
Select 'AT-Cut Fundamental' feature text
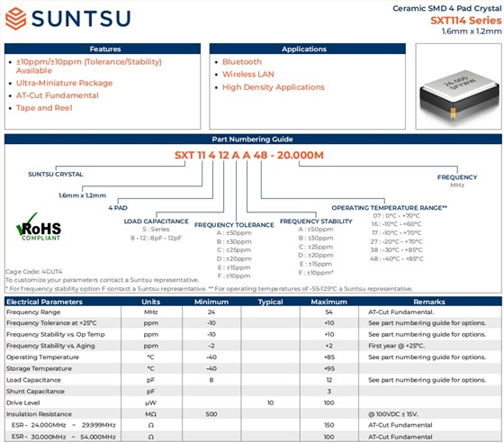click(58, 95)
